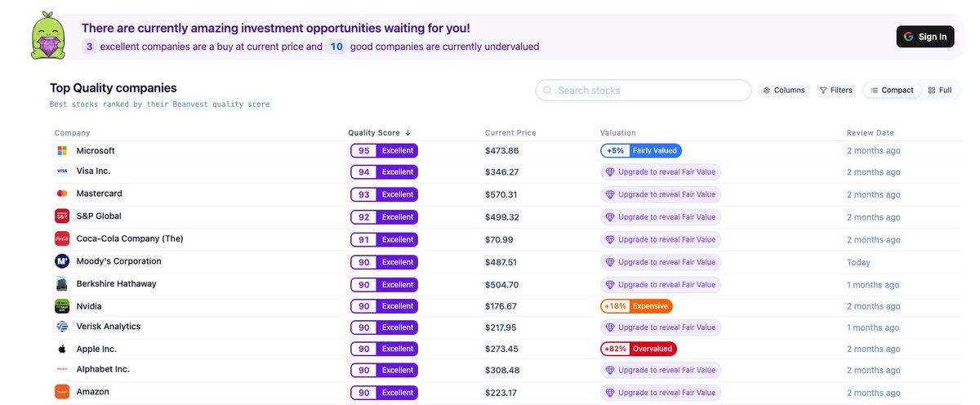980x405 pixels.
Task: Open the Filters menu
Action: tap(835, 91)
